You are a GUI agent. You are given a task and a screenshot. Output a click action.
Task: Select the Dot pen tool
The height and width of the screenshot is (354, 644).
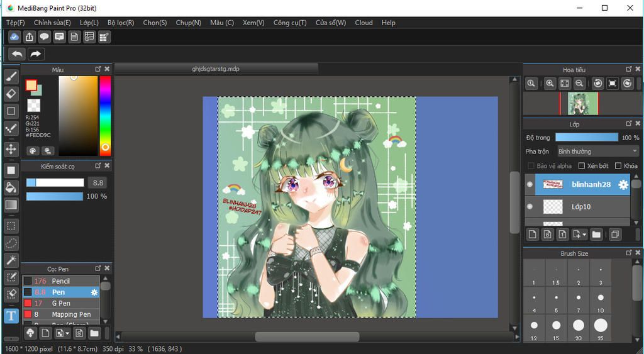(11, 128)
